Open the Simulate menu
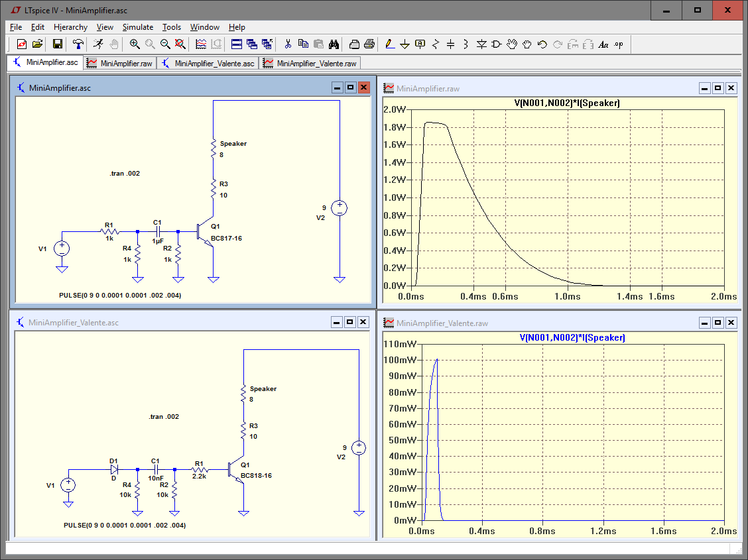Image resolution: width=748 pixels, height=560 pixels. click(137, 27)
